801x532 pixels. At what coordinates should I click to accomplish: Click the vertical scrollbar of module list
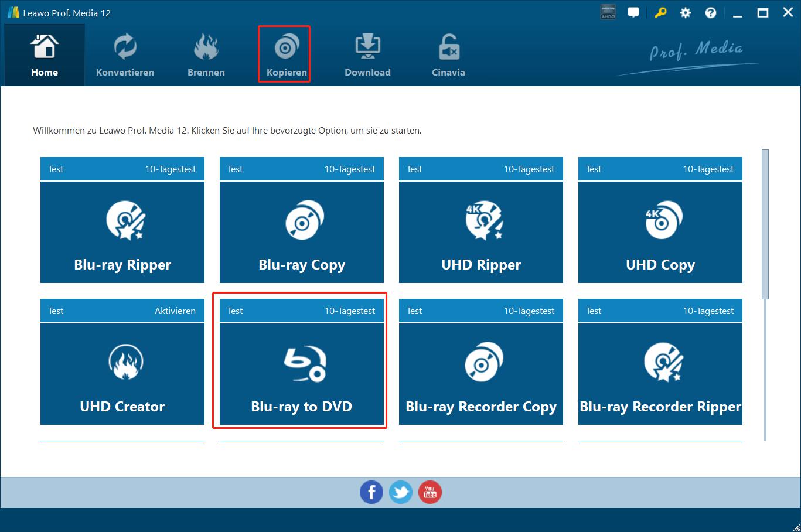tap(765, 224)
